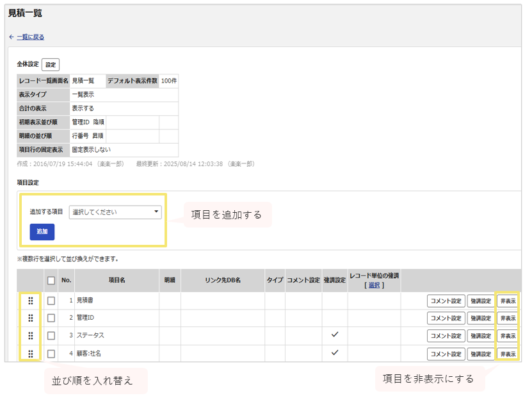The width and height of the screenshot is (532, 398).
Task: Hide the 管理ID item with 非表示
Action: (508, 318)
